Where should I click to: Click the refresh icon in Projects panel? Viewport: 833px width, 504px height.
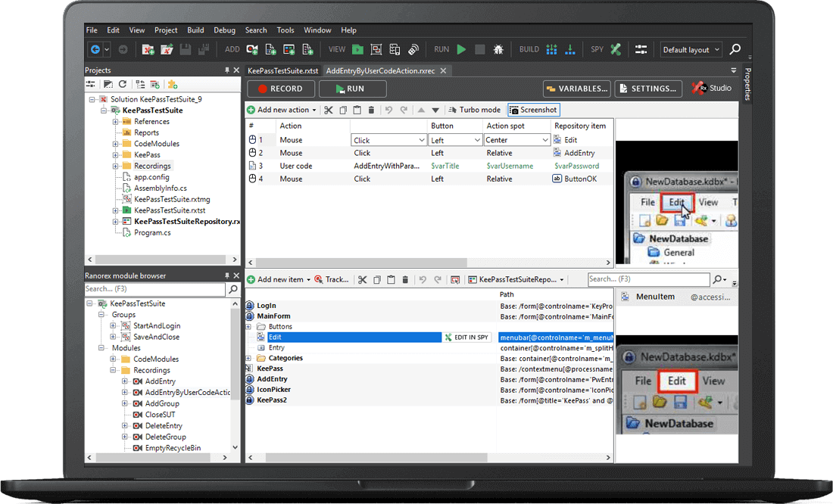click(x=123, y=84)
